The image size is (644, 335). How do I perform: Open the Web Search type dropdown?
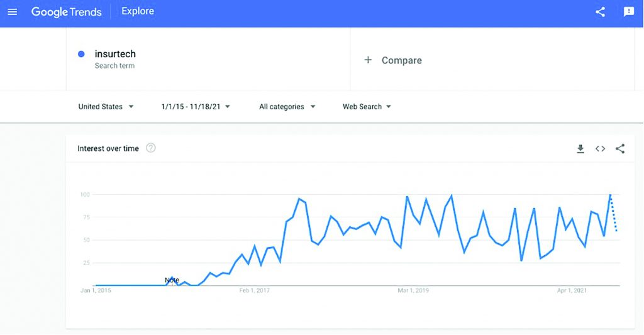[367, 107]
